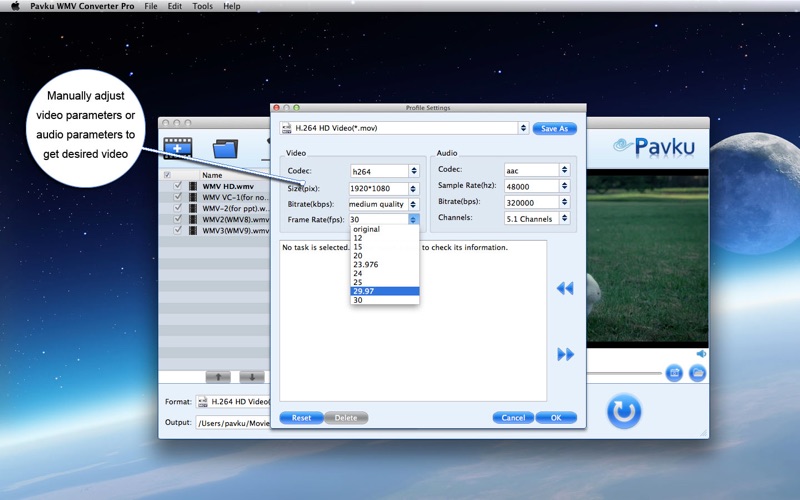
Task: Uncheck the WMV VC-1 file checkbox
Action: click(x=178, y=197)
